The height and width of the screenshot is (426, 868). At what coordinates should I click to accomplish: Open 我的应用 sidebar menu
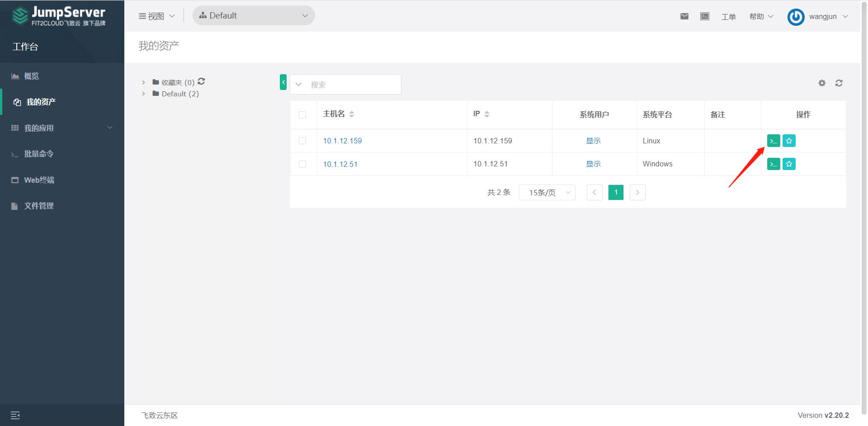(x=39, y=128)
